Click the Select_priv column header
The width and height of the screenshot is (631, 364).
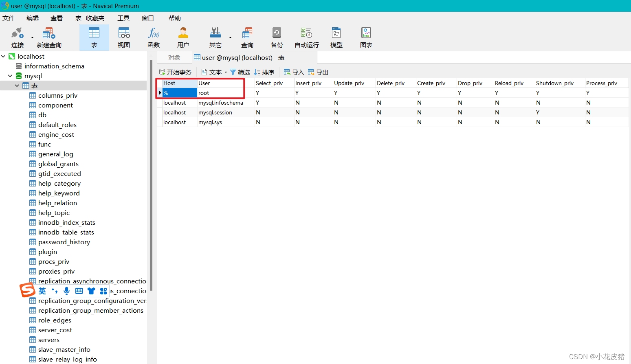(274, 83)
